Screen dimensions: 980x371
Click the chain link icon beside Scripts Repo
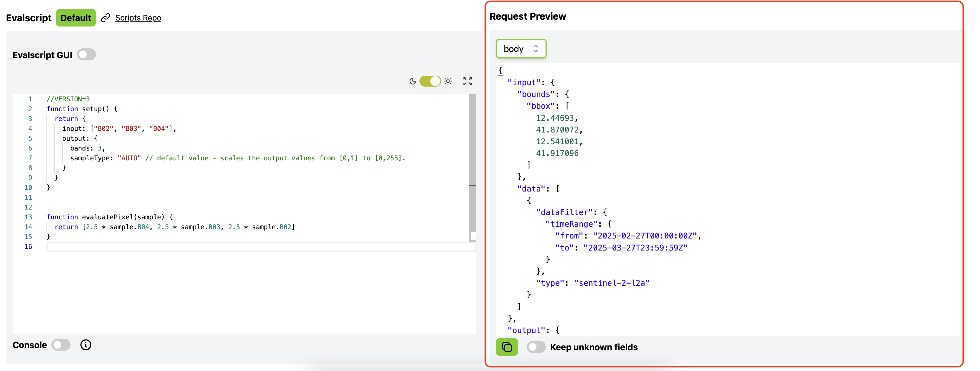coord(105,18)
